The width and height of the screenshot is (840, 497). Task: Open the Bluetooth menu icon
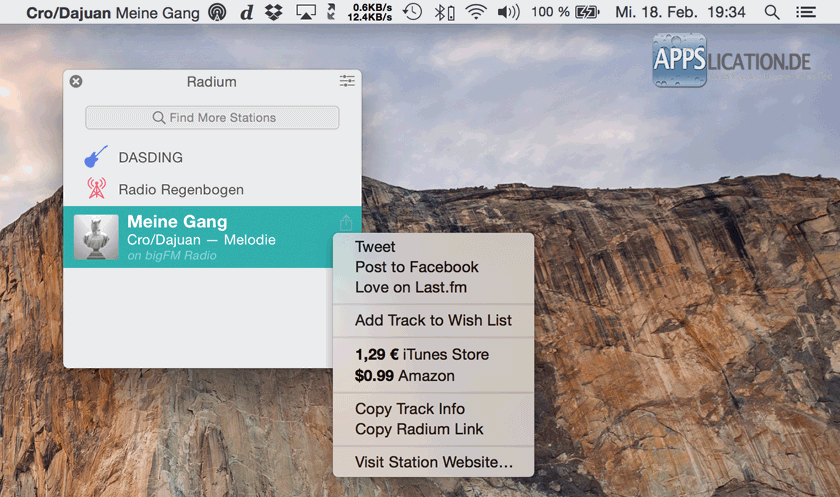tap(444, 12)
